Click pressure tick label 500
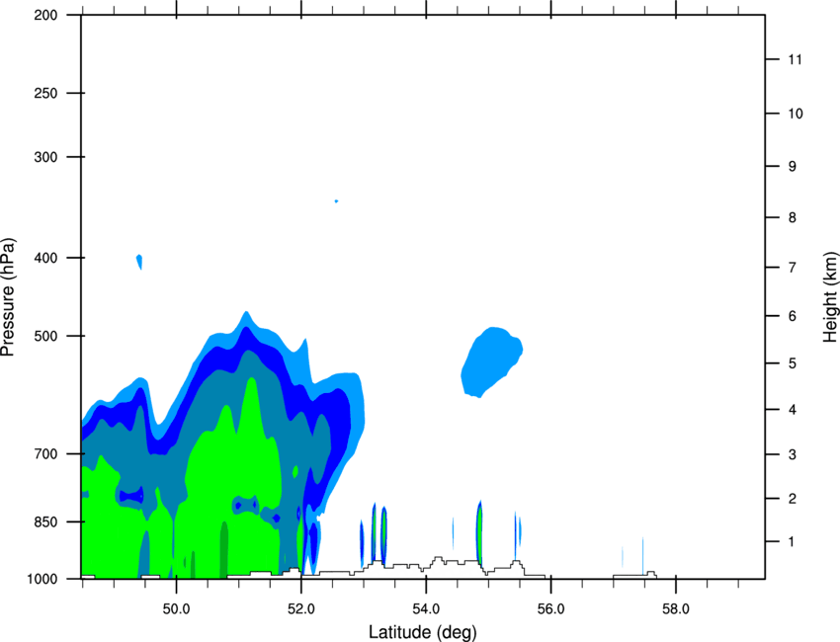 (x=45, y=336)
